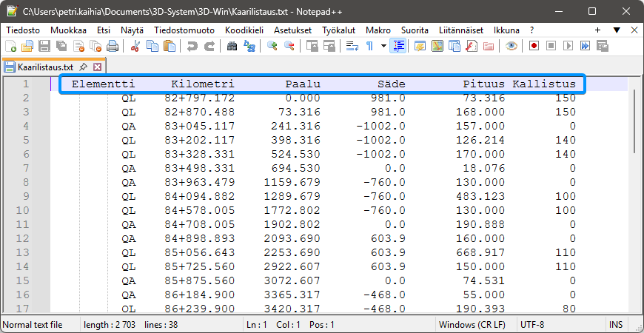Image resolution: width=644 pixels, height=333 pixels.
Task: Start macro recording with the red dot
Action: point(534,46)
